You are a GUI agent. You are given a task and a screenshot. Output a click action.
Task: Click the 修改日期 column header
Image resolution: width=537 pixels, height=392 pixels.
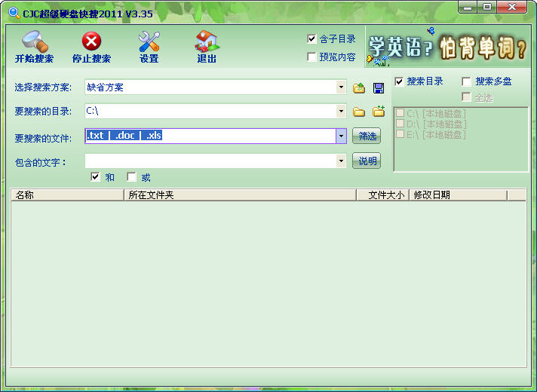[x=457, y=194]
